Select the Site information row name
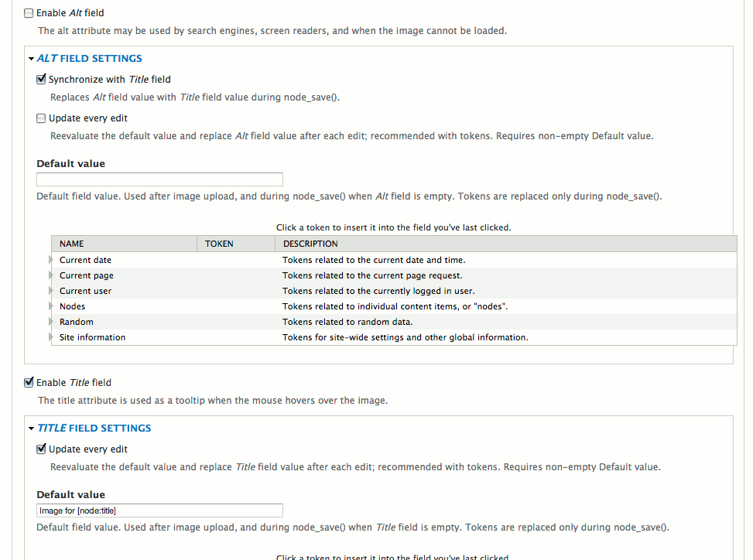This screenshot has height=560, width=753. pyautogui.click(x=92, y=337)
